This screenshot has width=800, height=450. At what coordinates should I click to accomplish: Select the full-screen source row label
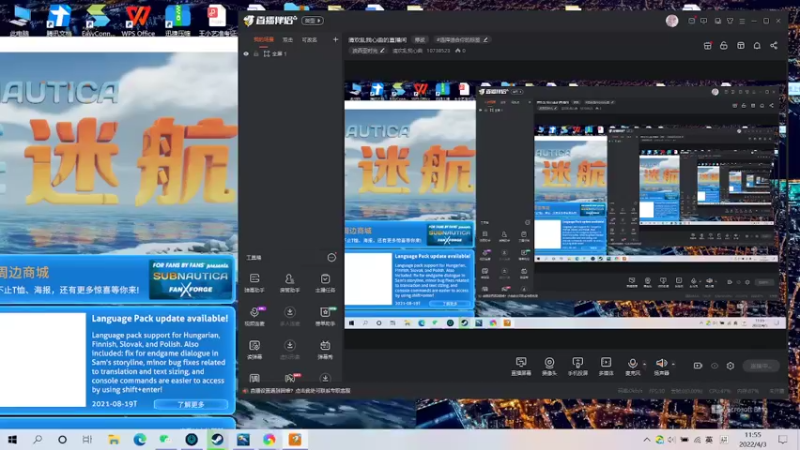[x=280, y=54]
